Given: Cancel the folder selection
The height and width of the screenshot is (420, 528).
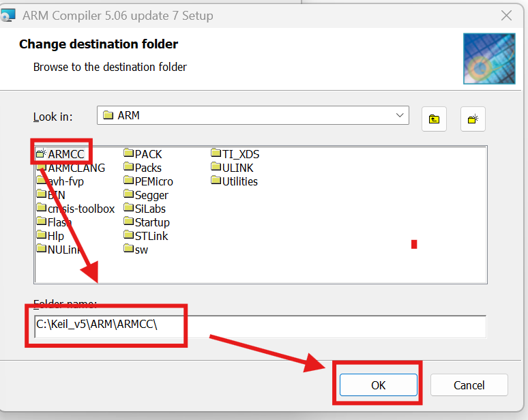Looking at the screenshot, I should click(x=469, y=385).
